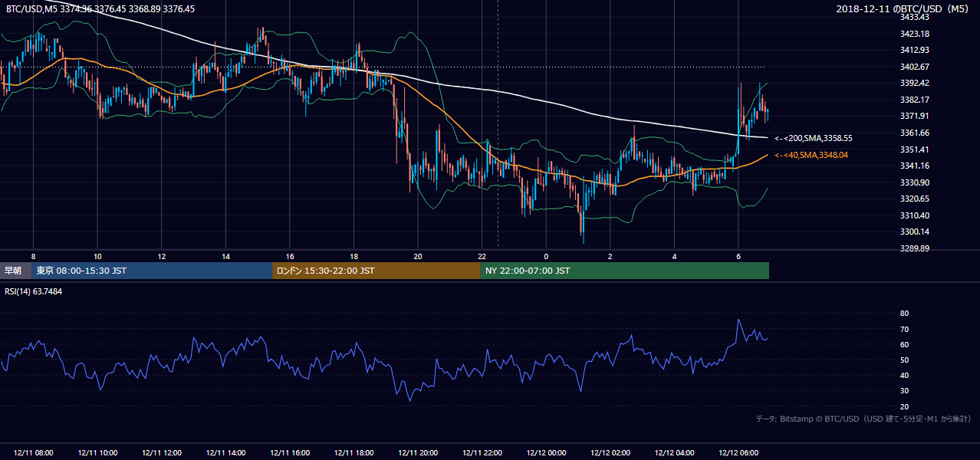The image size is (980, 460).
Task: Click hour label 18 under price chart
Action: pos(354,256)
